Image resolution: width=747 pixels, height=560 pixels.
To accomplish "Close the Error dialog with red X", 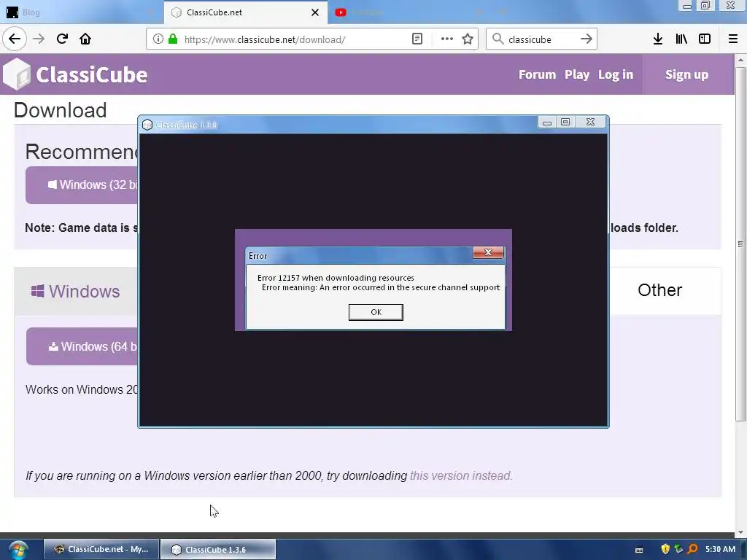I will click(x=488, y=252).
